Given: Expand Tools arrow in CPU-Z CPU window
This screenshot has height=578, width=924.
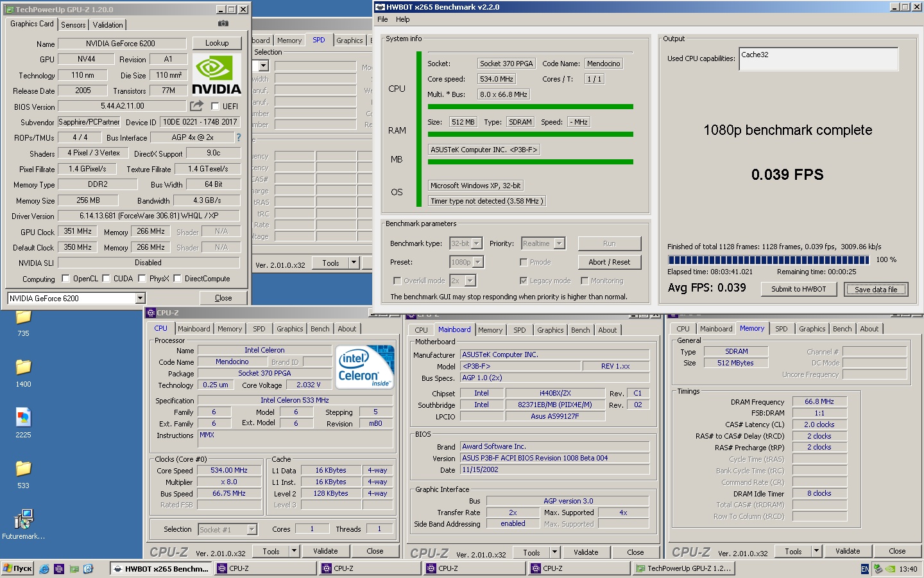Looking at the screenshot, I should click(294, 551).
